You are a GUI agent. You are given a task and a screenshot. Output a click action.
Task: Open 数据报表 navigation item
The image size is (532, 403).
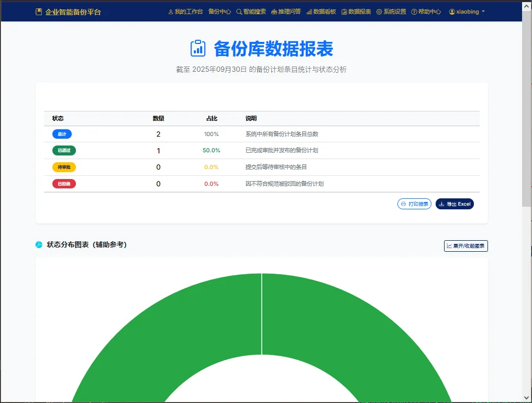[x=356, y=12]
